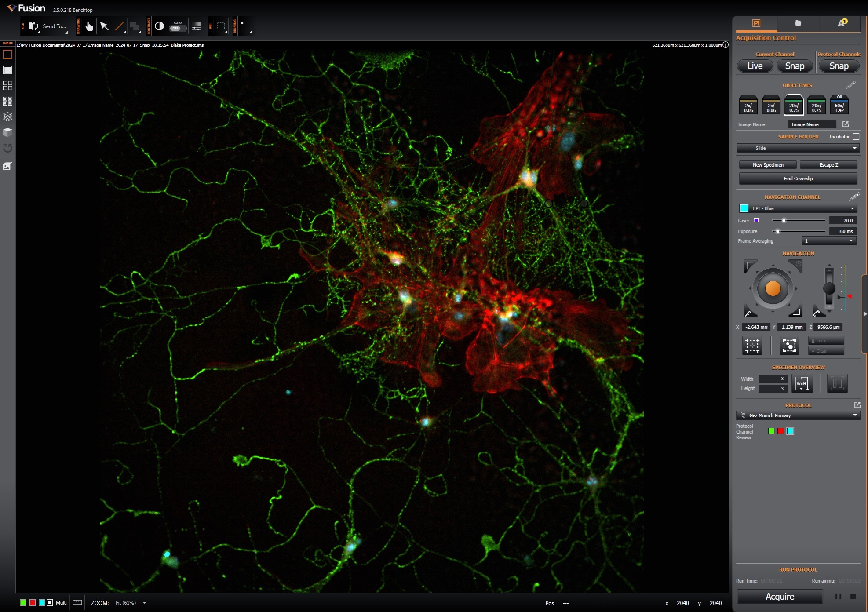
Task: Open the notifications tab with bell icon
Action: tap(842, 23)
